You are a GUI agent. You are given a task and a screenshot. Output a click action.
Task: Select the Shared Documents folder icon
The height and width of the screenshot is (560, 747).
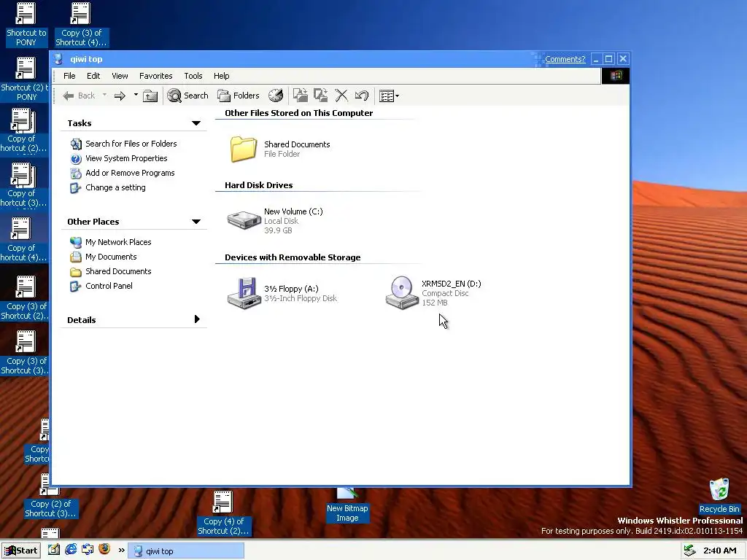(x=244, y=149)
